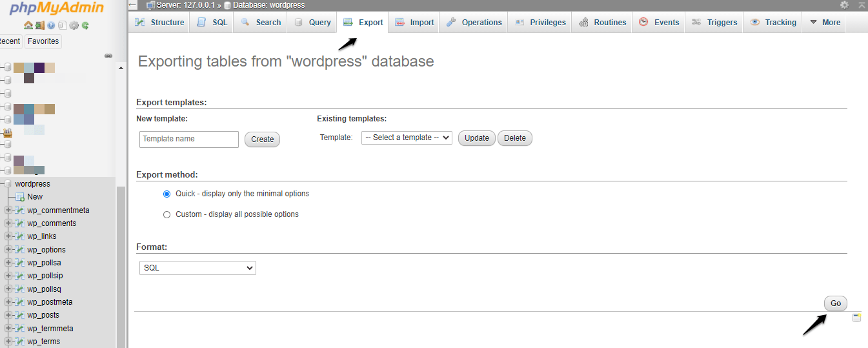The height and width of the screenshot is (348, 868).
Task: Switch to the SQL tab
Action: tap(212, 22)
